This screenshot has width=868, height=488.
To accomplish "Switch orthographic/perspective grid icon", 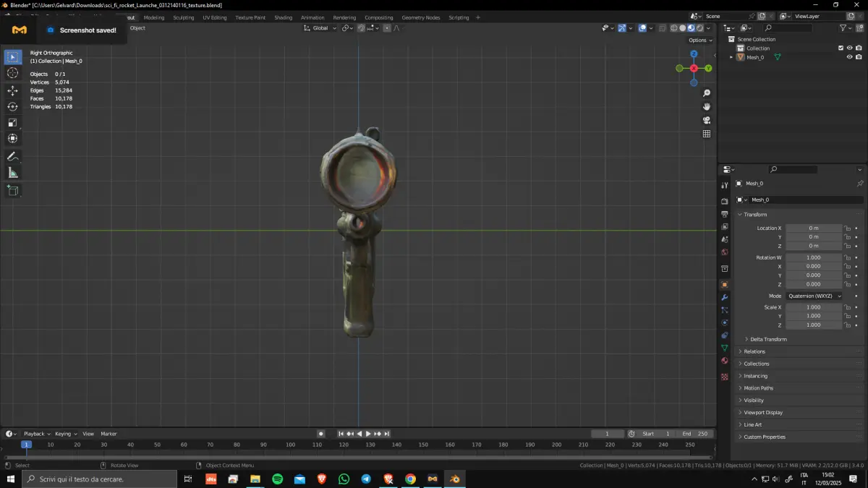I will coord(707,134).
